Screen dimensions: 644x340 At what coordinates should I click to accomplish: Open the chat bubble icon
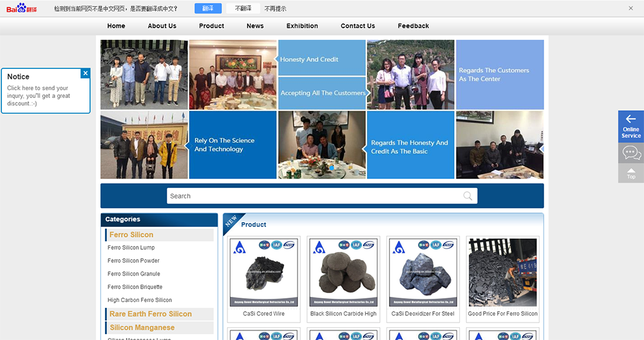(x=630, y=153)
